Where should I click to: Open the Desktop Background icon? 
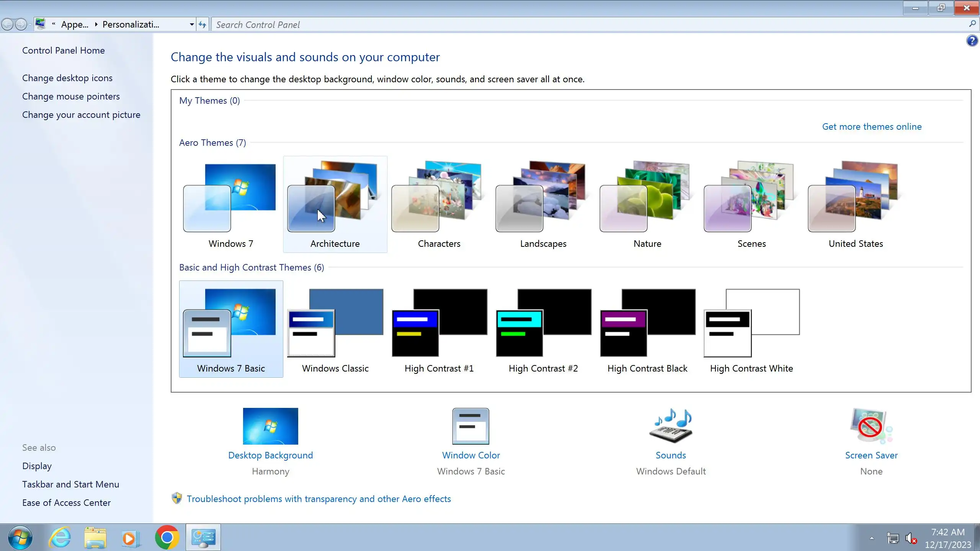270,426
